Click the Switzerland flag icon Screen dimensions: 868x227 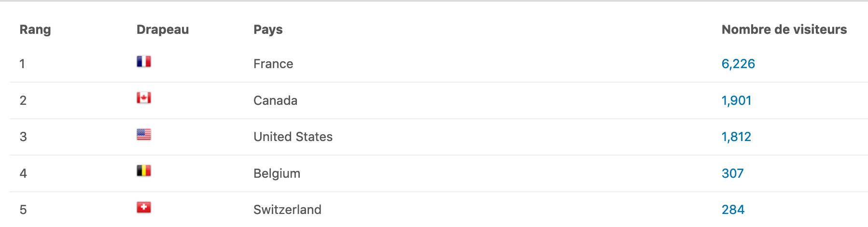(x=144, y=207)
